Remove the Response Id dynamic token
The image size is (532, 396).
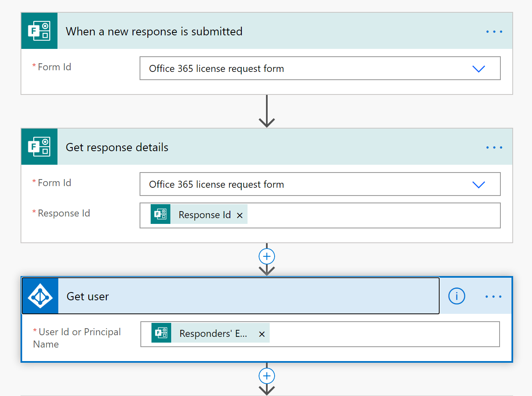240,215
